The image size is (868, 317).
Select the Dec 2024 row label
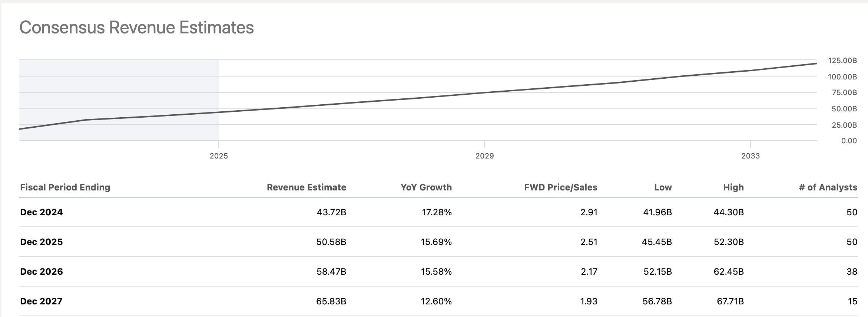coord(42,212)
